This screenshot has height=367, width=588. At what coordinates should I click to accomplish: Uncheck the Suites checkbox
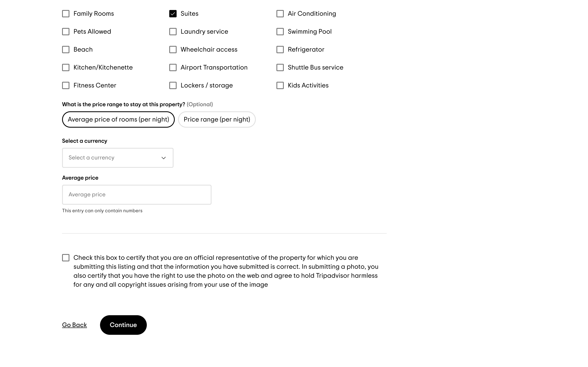173,14
